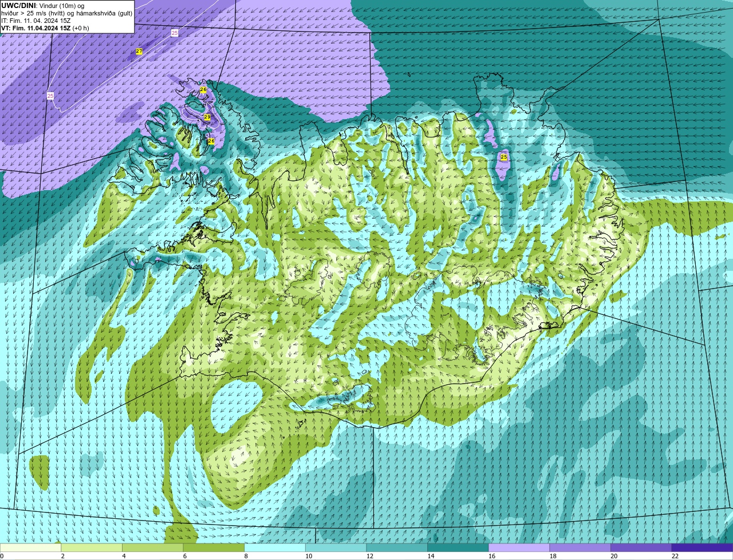The height and width of the screenshot is (560, 733).
Task: Choose the darkest purple above-22 legend swatch
Action: pos(702,547)
